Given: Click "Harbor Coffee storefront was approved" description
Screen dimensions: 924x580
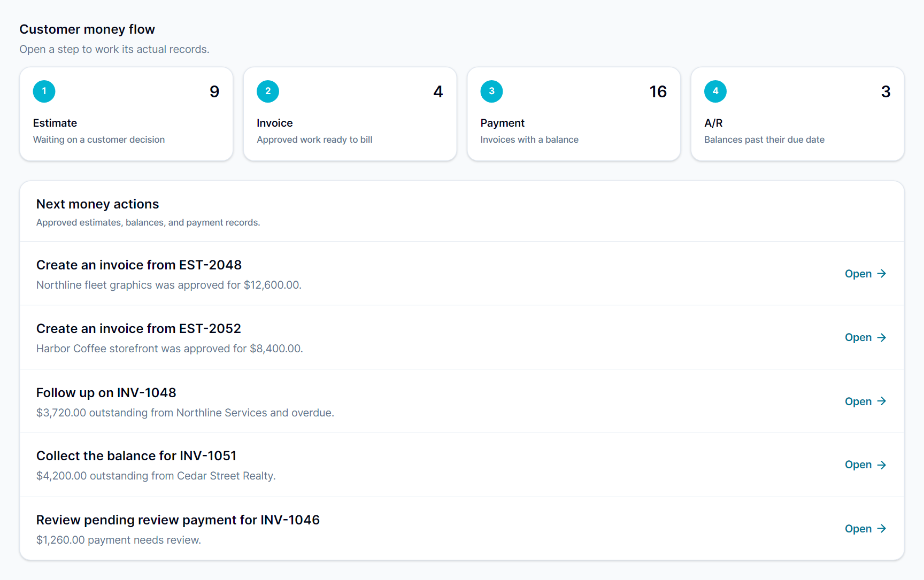Looking at the screenshot, I should (x=170, y=349).
